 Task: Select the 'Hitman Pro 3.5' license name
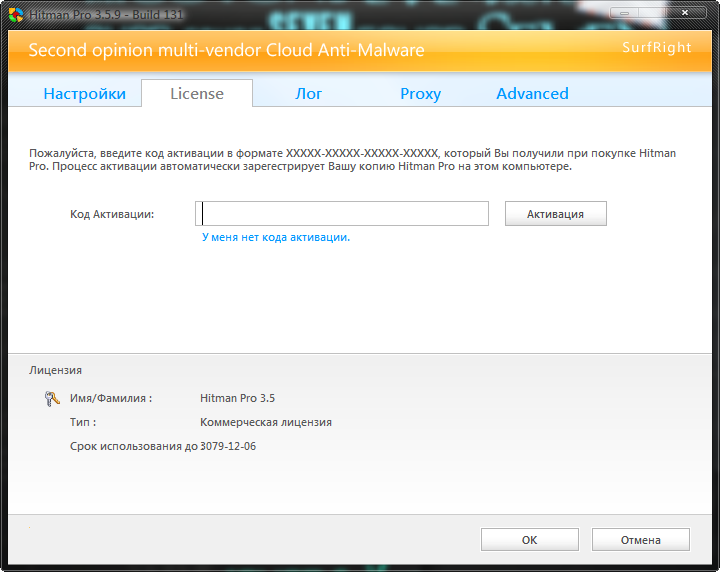click(237, 398)
